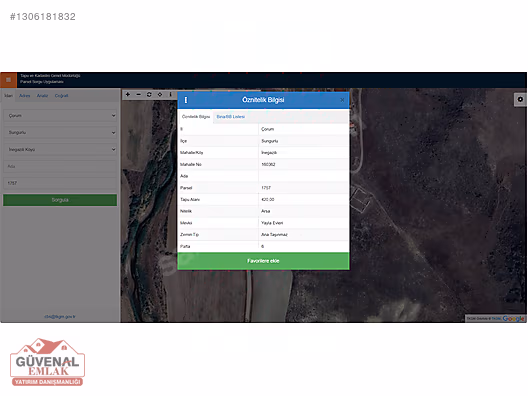Select the Tapu Alanı value cell
This screenshot has width=528, height=396.
tap(303, 199)
